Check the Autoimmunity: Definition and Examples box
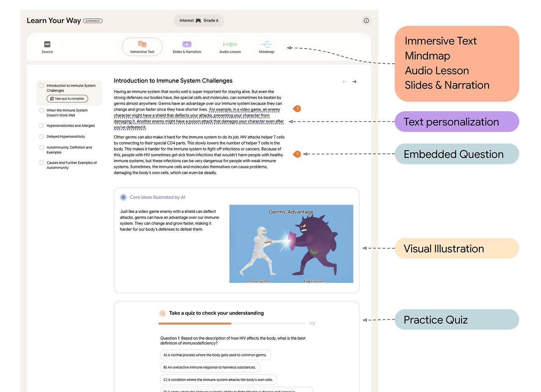Image resolution: width=541 pixels, height=392 pixels. (x=41, y=147)
